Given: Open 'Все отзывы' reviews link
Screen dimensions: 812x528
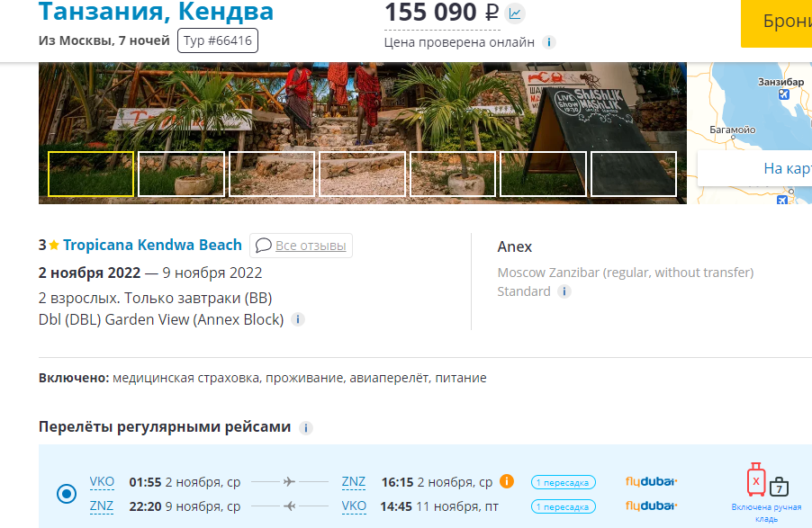Looking at the screenshot, I should (311, 246).
